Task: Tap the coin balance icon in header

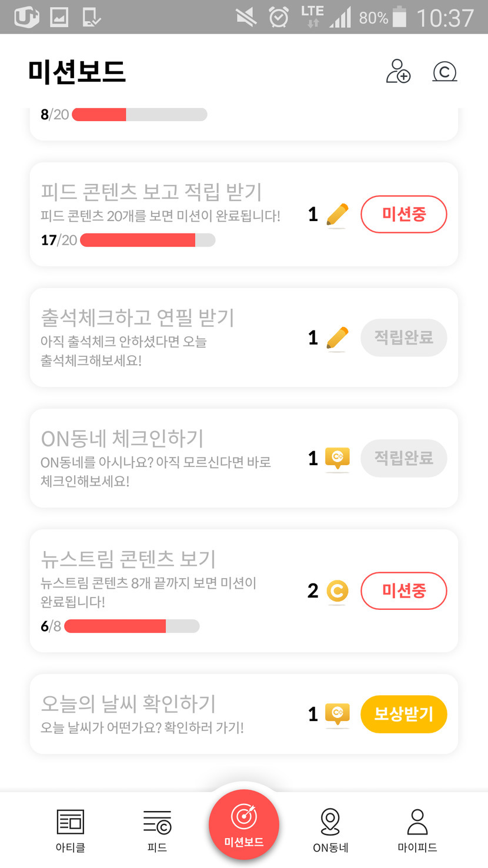Action: click(x=444, y=72)
